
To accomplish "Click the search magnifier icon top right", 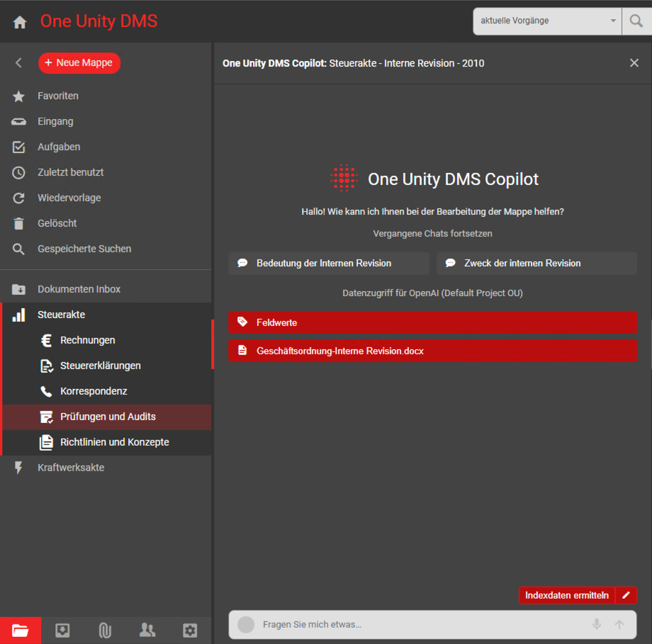I will click(636, 21).
